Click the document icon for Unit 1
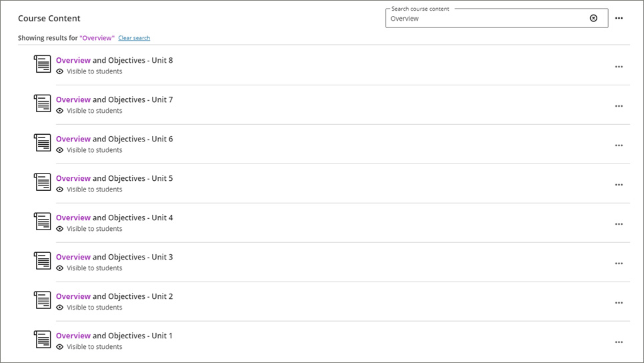Viewport: 644px width, 363px height. click(43, 340)
